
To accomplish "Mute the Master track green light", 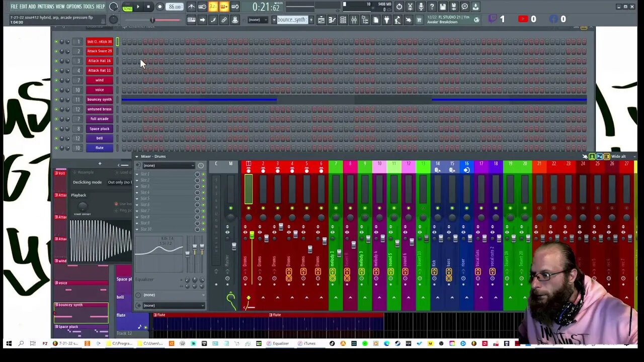I will tap(231, 208).
